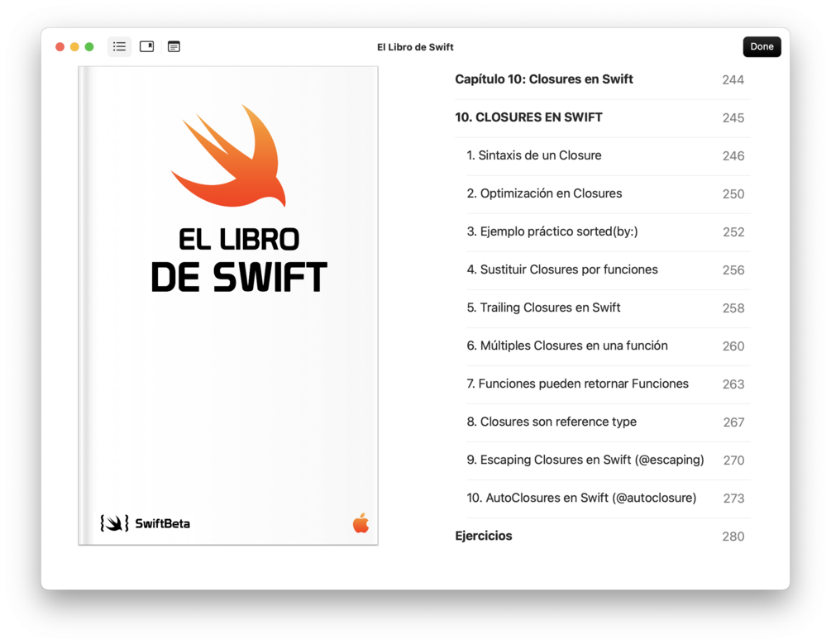Click page number 252
Image resolution: width=831 pixels, height=644 pixels.
point(733,232)
